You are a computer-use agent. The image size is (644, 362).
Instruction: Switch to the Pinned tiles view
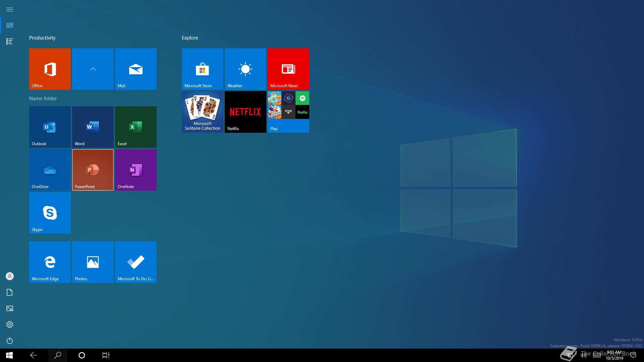(10, 25)
